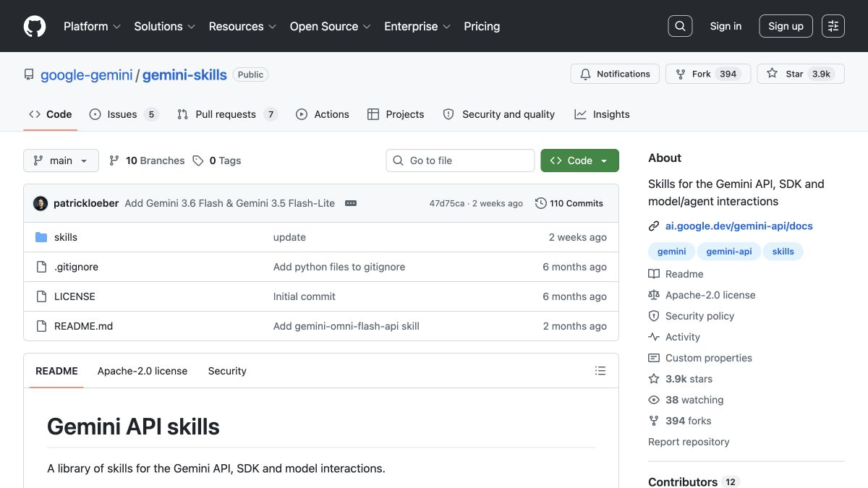Open the search magnifier icon in header
868x488 pixels.
click(x=680, y=26)
